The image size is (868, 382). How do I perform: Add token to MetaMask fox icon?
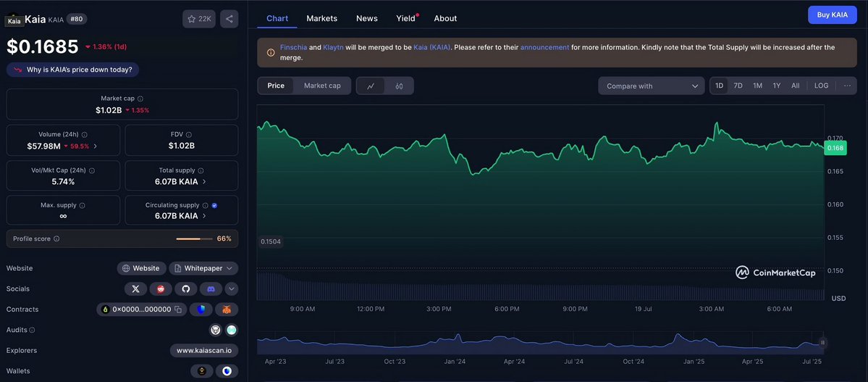pos(227,310)
